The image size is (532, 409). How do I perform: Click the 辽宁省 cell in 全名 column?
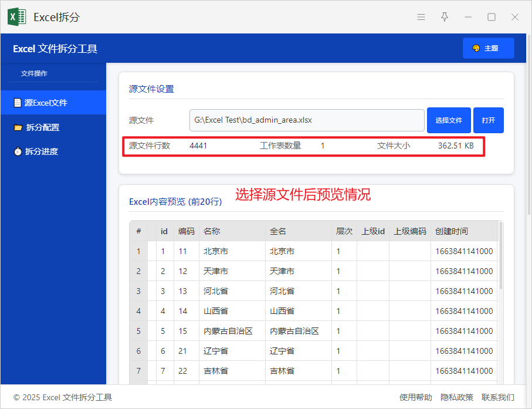(x=298, y=351)
